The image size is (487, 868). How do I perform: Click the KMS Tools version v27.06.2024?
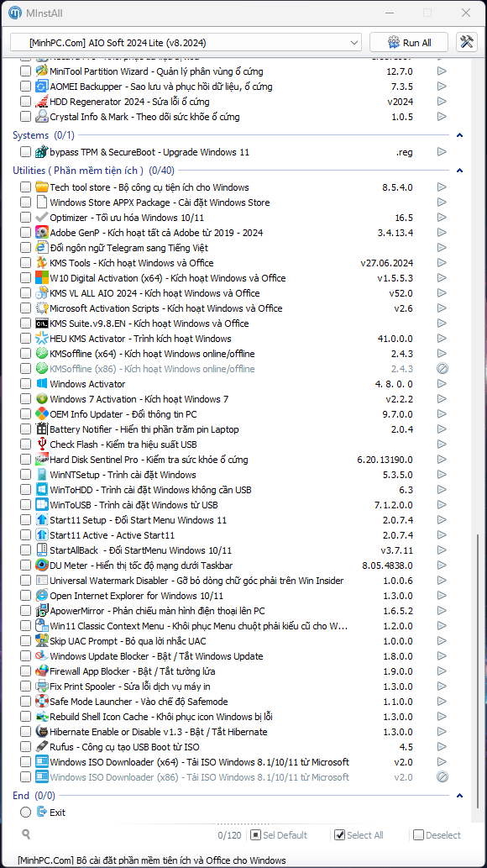coord(386,263)
